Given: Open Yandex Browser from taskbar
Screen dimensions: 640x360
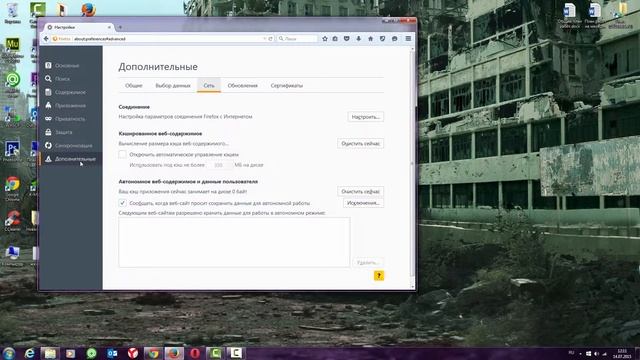Looking at the screenshot, I should pyautogui.click(x=133, y=353).
